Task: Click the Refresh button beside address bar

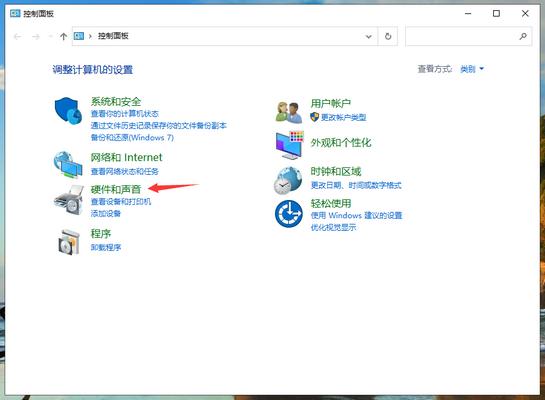Action: tap(388, 36)
